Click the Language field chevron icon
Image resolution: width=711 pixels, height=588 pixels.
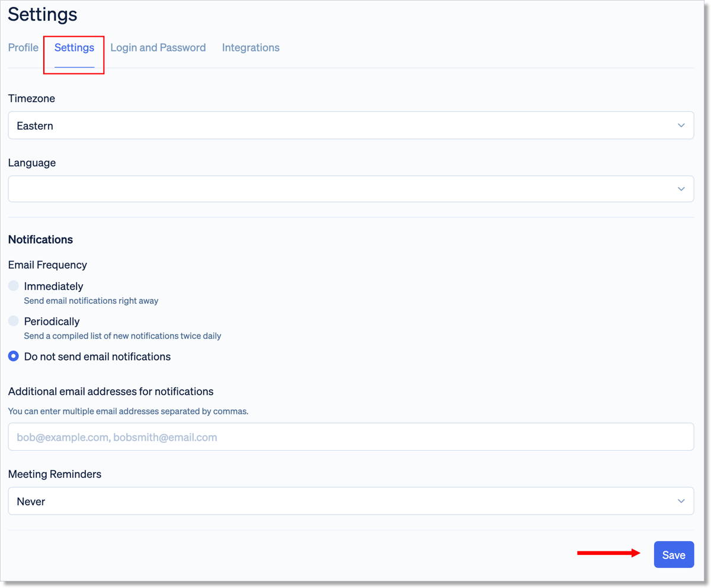(x=681, y=188)
